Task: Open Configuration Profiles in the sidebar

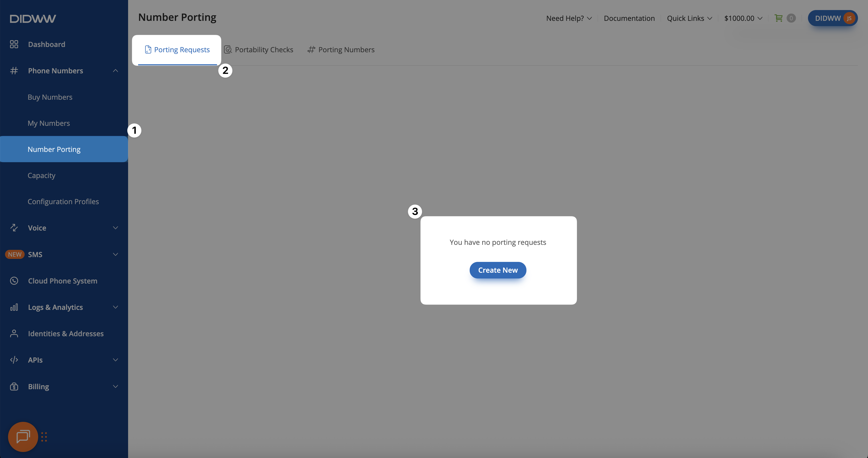Action: 63,201
